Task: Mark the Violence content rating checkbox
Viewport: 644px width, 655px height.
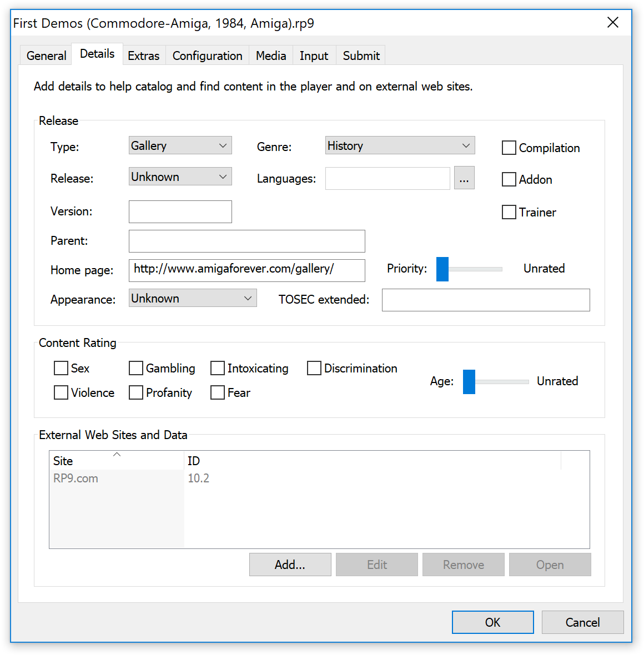Action: (61, 392)
